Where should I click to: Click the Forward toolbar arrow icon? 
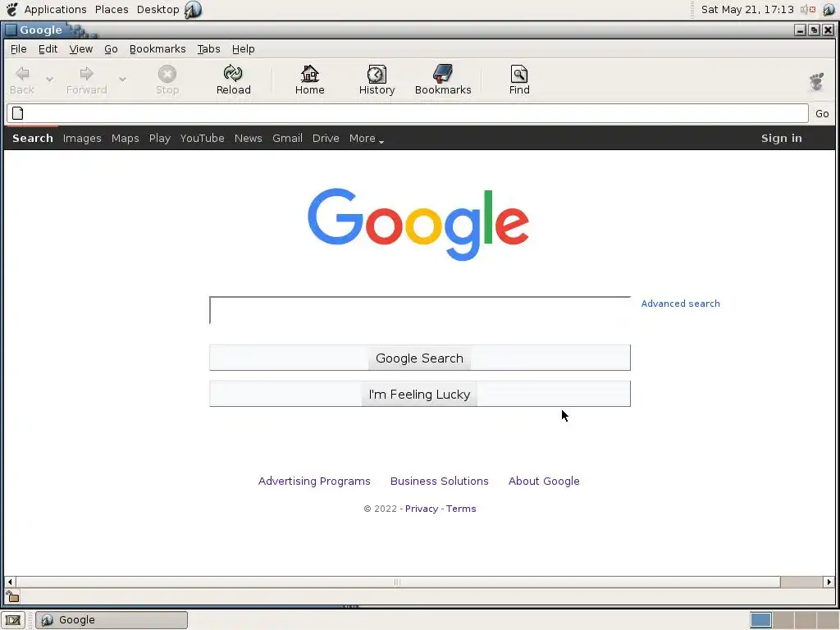(x=86, y=73)
